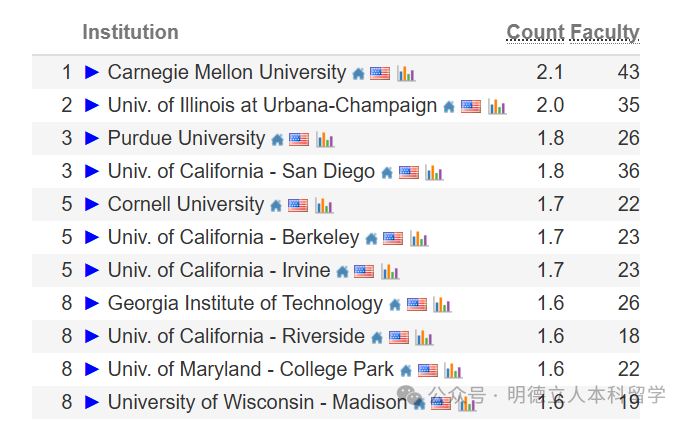Expand the Georgia Institute of Technology entry
The width and height of the screenshot is (688, 423).
92,303
